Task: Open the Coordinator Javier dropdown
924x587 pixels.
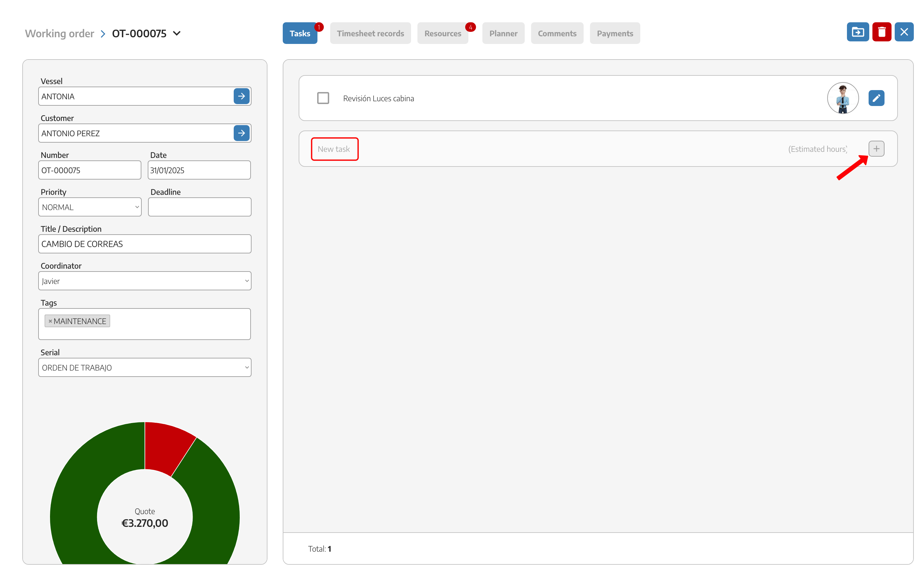Action: click(x=145, y=281)
